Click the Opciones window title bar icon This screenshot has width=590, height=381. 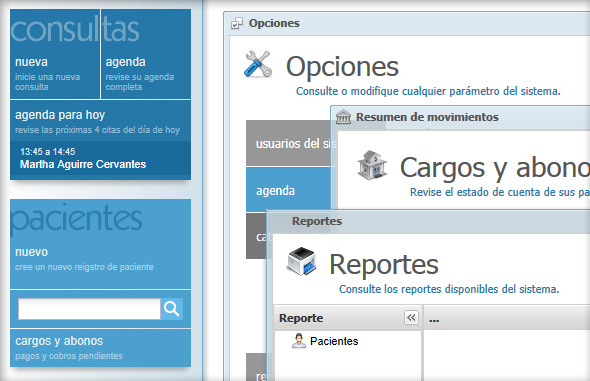pos(237,23)
